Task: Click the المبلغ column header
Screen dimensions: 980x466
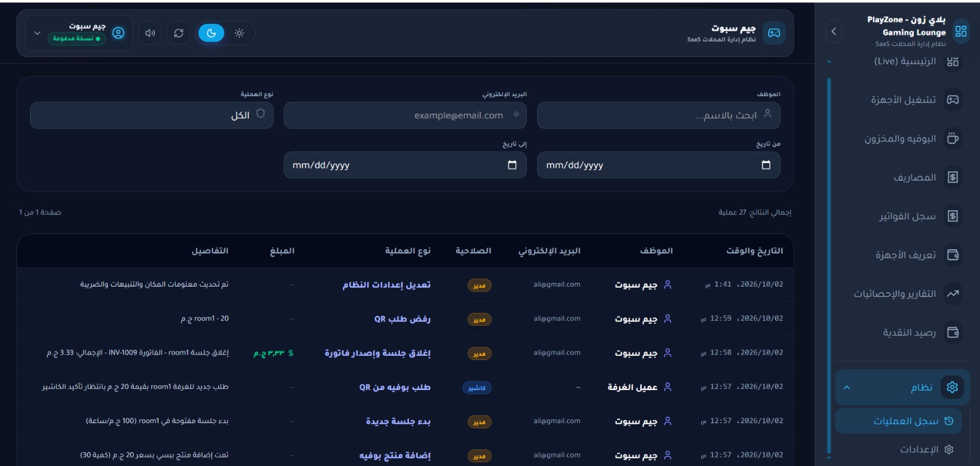Action: click(282, 250)
